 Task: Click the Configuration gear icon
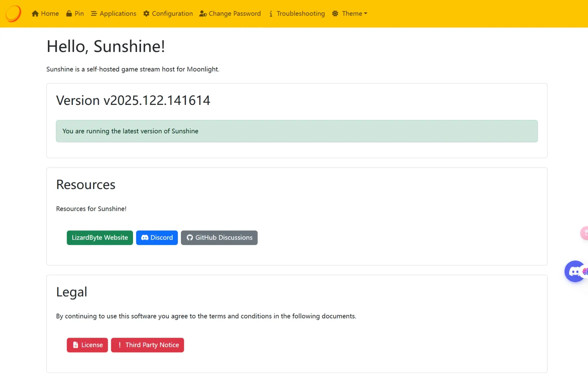coord(146,14)
